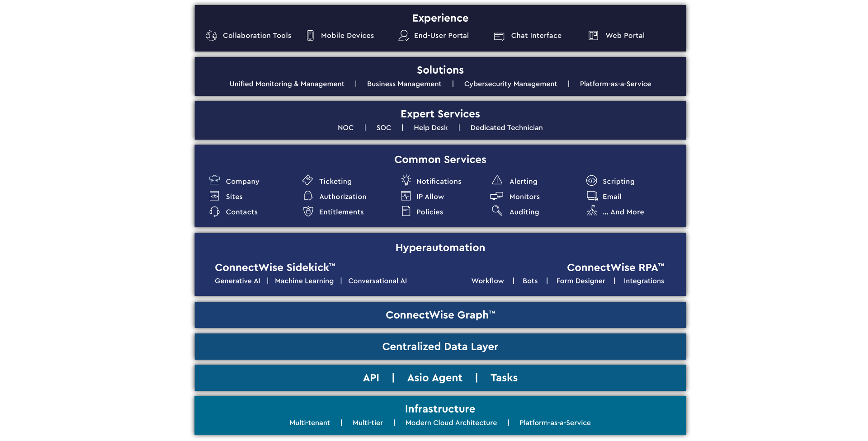Click the End-User Portal person icon
Image resolution: width=868 pixels, height=441 pixels.
(x=403, y=36)
